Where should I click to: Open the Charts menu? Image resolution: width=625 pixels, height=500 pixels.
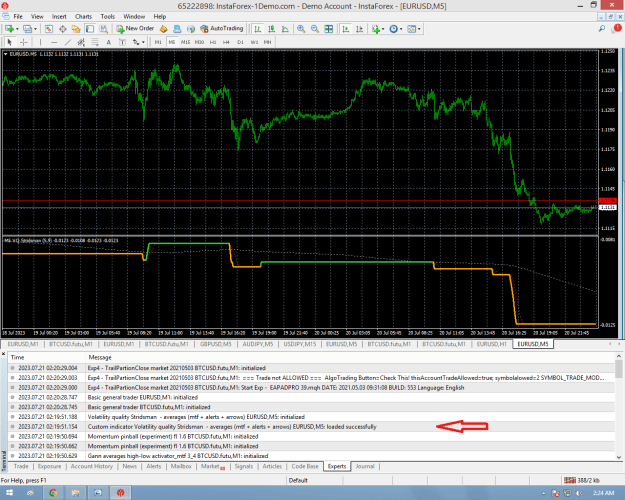[x=83, y=16]
